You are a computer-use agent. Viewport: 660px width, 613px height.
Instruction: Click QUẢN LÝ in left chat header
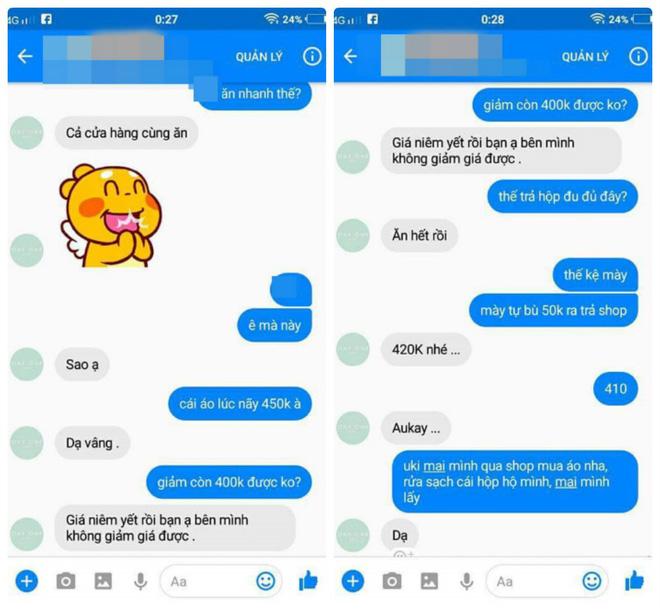(x=259, y=56)
